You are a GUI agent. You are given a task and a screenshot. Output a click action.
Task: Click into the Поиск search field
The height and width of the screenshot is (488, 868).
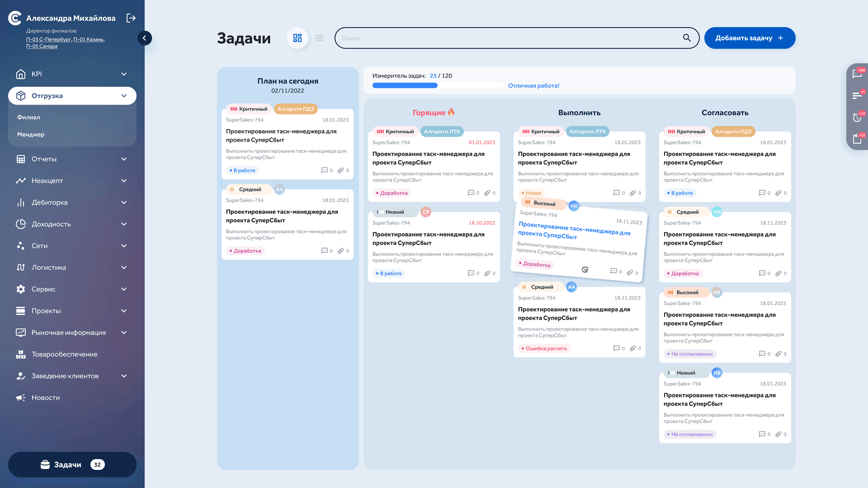pyautogui.click(x=505, y=38)
